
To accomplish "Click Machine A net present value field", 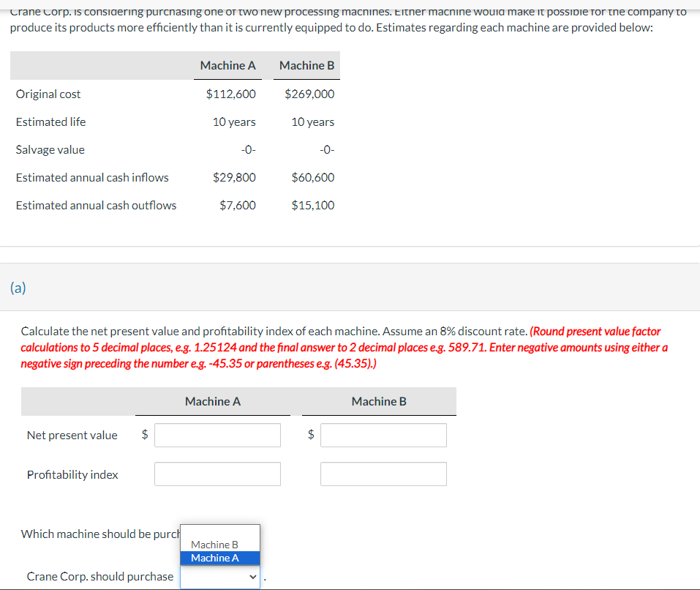I will (217, 435).
